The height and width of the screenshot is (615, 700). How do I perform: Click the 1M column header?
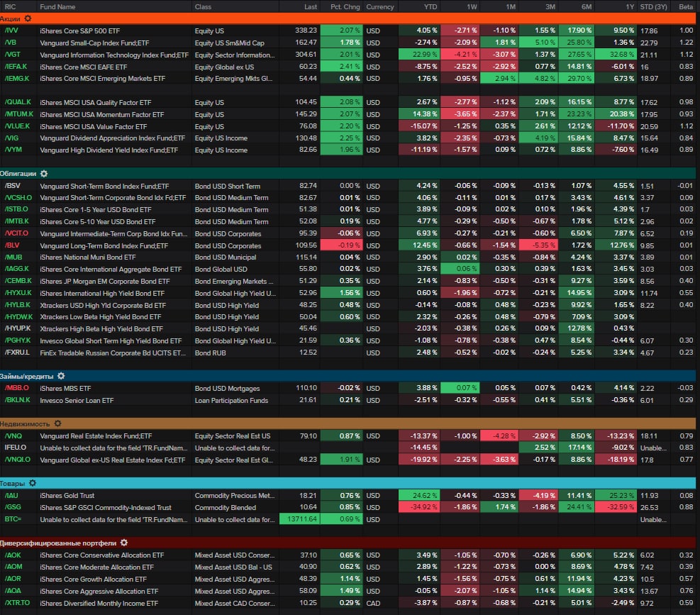(x=511, y=6)
